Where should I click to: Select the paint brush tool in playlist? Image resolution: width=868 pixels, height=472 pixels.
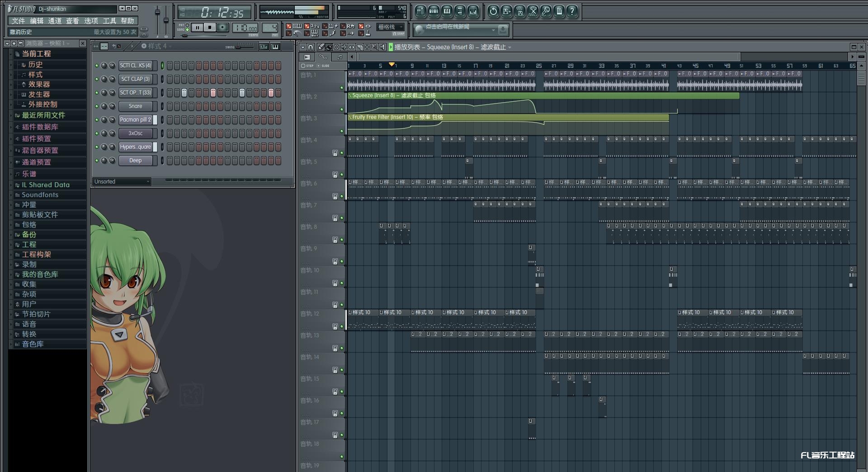click(329, 47)
